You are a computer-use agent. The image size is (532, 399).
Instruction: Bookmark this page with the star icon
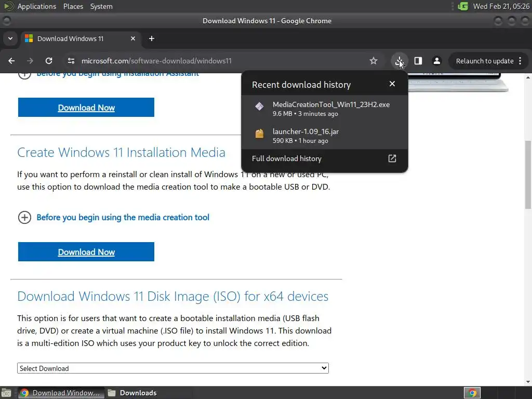[374, 61]
